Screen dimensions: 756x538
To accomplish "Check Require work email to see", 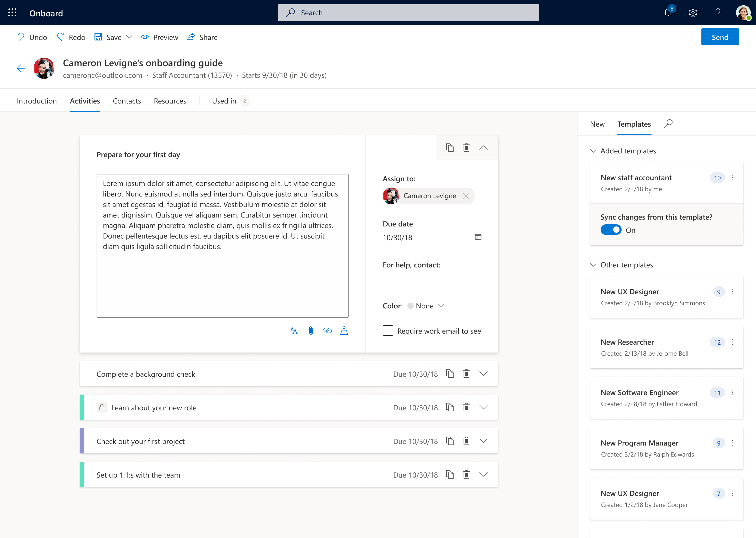I will [x=388, y=331].
